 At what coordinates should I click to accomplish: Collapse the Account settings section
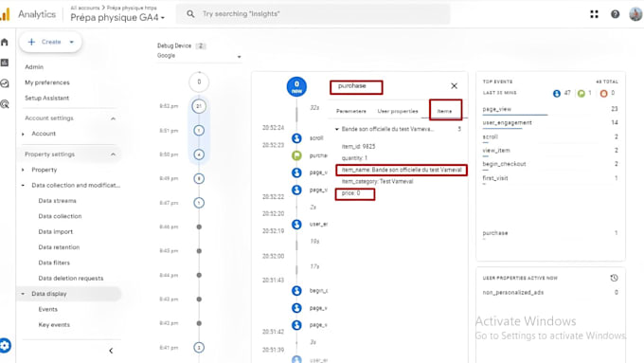pyautogui.click(x=113, y=118)
